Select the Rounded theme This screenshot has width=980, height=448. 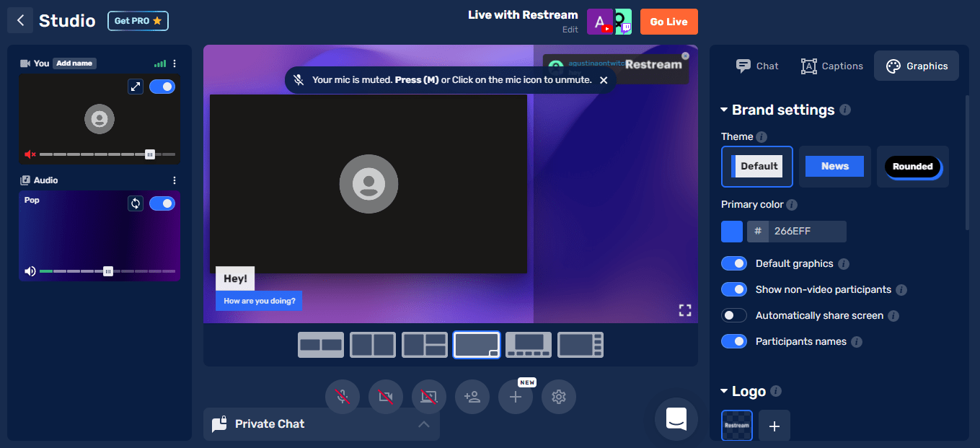pyautogui.click(x=913, y=167)
